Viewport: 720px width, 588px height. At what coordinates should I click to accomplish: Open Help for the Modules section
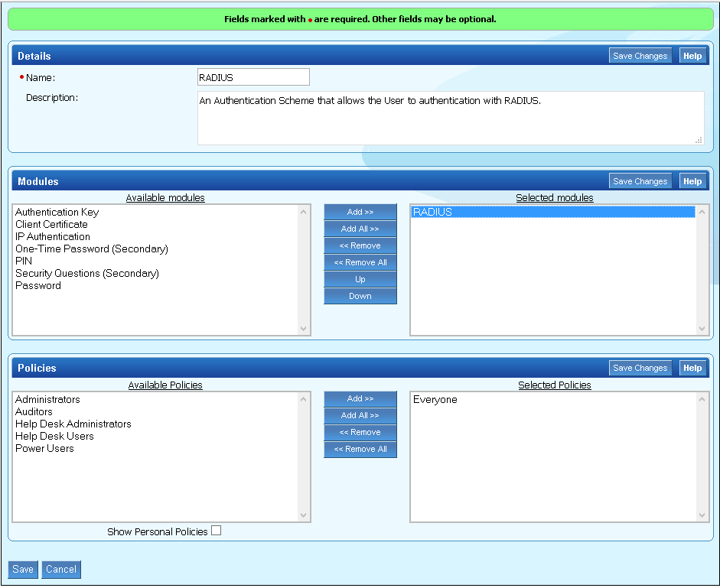(692, 181)
